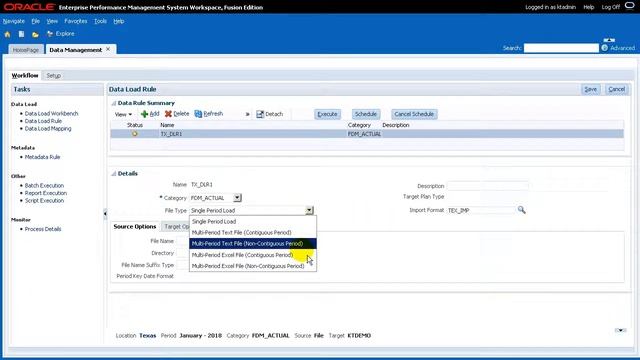The width and height of the screenshot is (640, 360).
Task: Collapse the Data Rule Summary section
Action: point(114,103)
